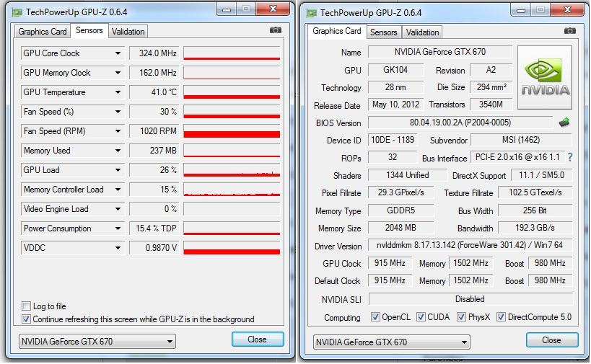This screenshot has height=364, width=591.
Task: Open the GPU Temperature sensor dropdown
Action: pos(118,92)
